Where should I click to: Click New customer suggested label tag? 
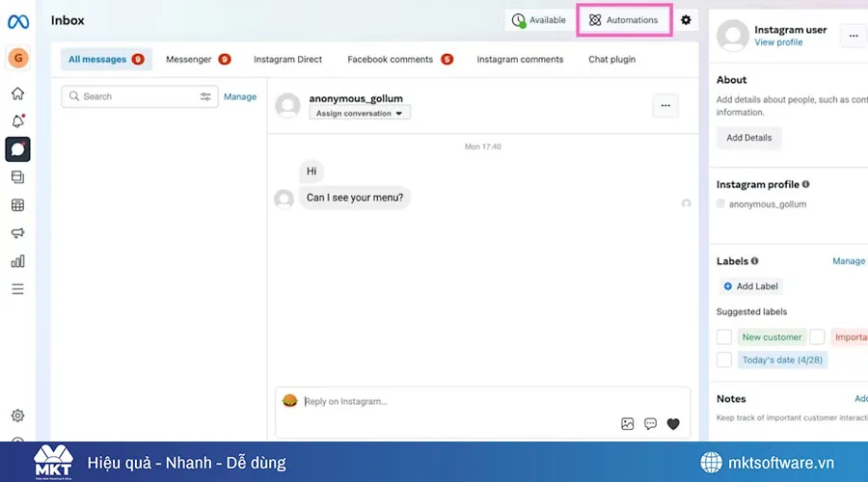[772, 336]
